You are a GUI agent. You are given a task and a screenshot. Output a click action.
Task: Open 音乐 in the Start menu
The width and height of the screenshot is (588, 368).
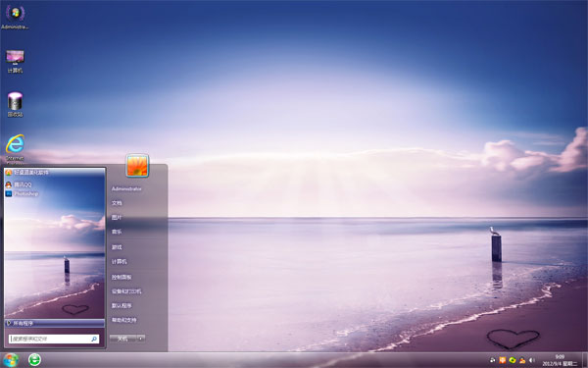click(x=117, y=232)
